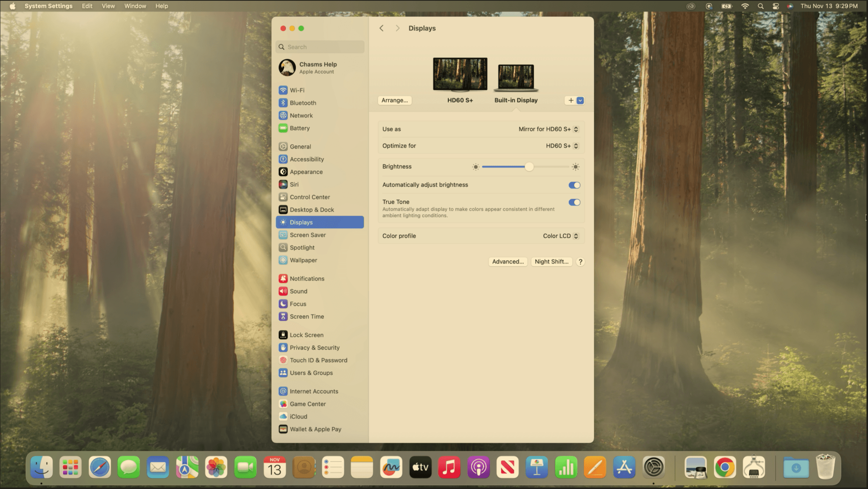Open the Window menu in menu bar
This screenshot has height=489, width=868.
[x=135, y=6]
